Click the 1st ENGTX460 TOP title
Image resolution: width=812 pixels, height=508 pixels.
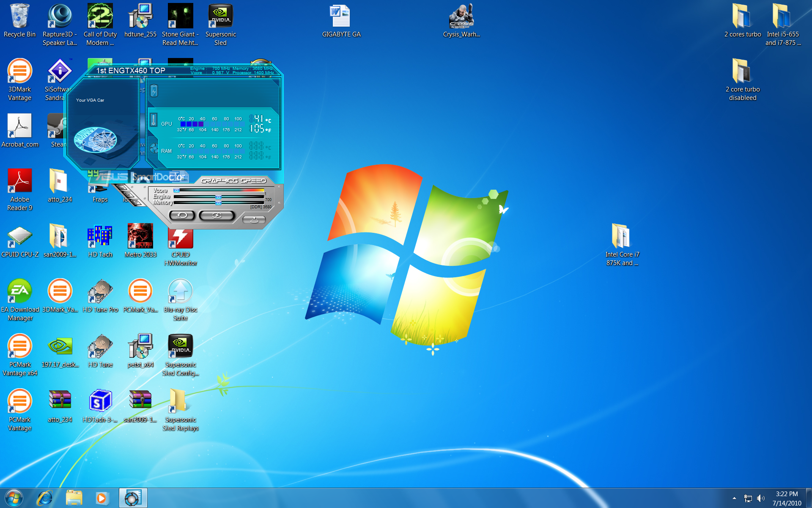pos(131,71)
